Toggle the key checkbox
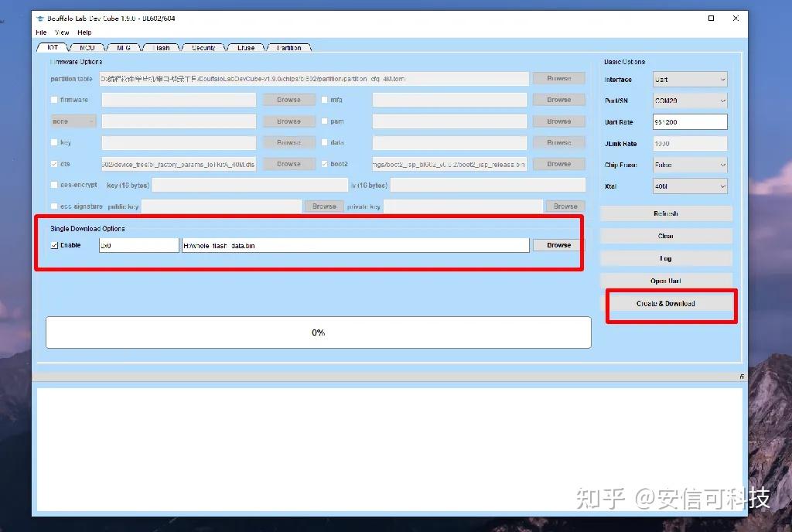Image resolution: width=792 pixels, height=532 pixels. tap(54, 142)
